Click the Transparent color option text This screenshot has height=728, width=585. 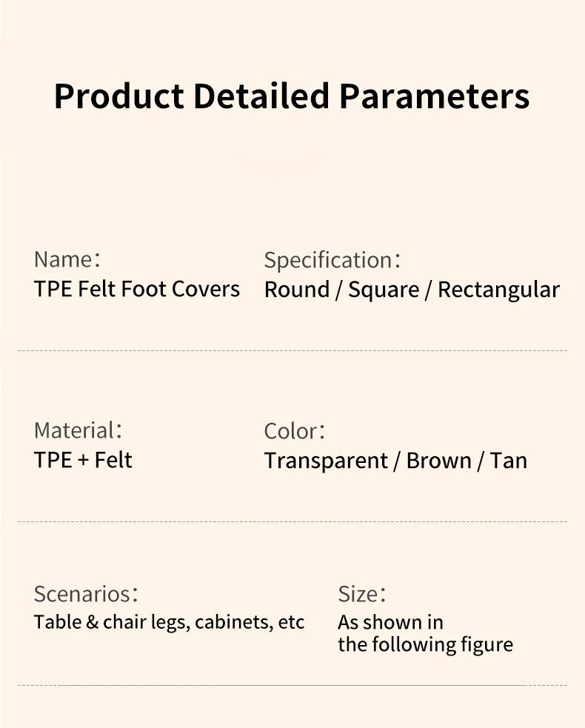click(326, 461)
